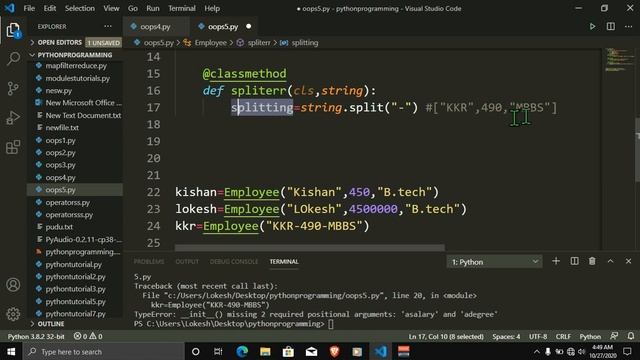Image resolution: width=640 pixels, height=360 pixels.
Task: Switch to the Debug Console tab
Action: click(x=234, y=262)
